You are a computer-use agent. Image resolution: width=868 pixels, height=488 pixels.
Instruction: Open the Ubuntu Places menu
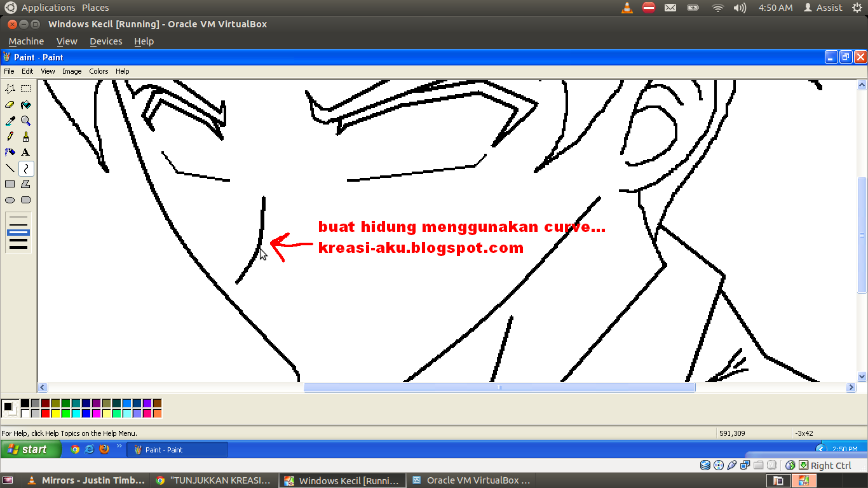95,8
